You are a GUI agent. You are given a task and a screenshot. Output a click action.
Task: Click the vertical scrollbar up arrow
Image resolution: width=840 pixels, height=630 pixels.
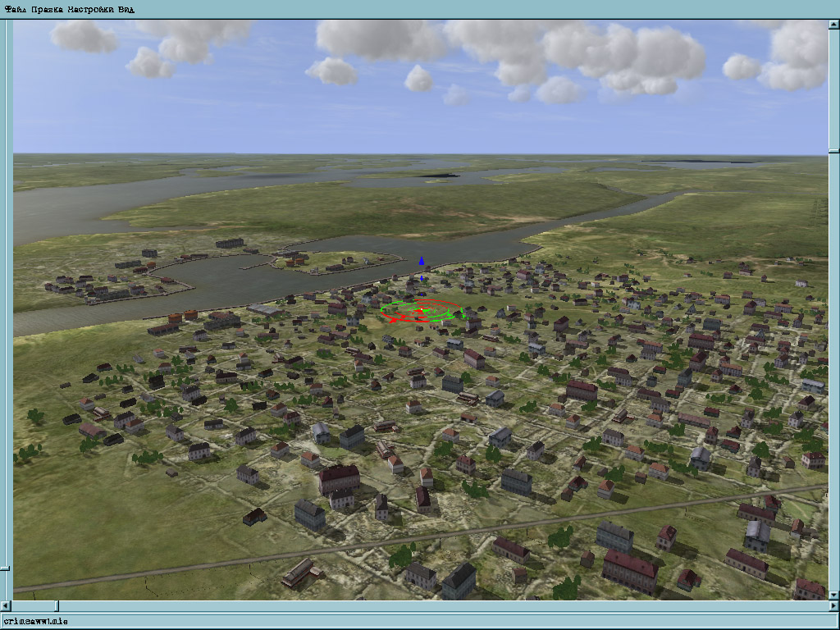tap(834, 25)
